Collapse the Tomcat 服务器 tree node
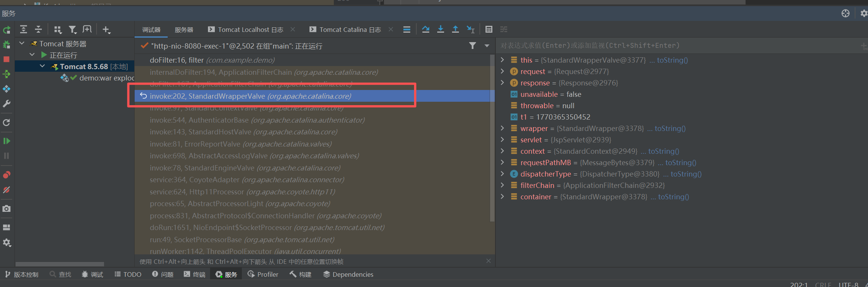The height and width of the screenshot is (287, 868). click(x=22, y=44)
